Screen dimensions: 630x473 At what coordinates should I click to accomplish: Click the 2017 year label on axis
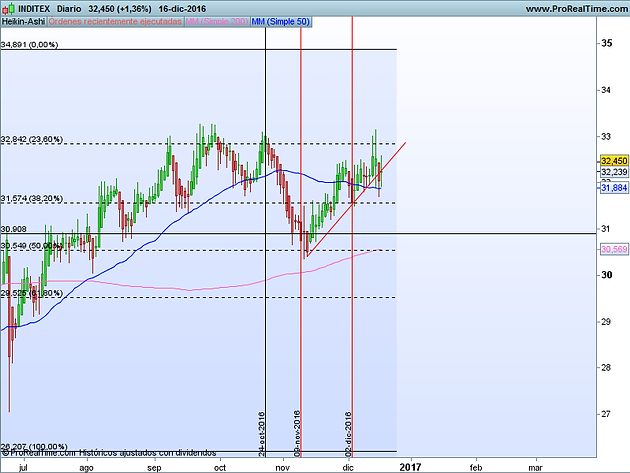tap(411, 467)
